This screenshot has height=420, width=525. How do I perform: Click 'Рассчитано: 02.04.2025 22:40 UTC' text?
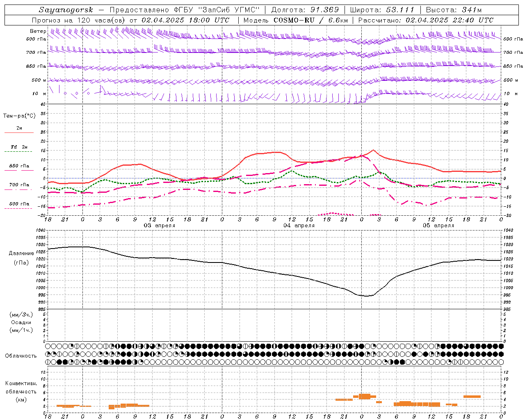[x=426, y=20]
